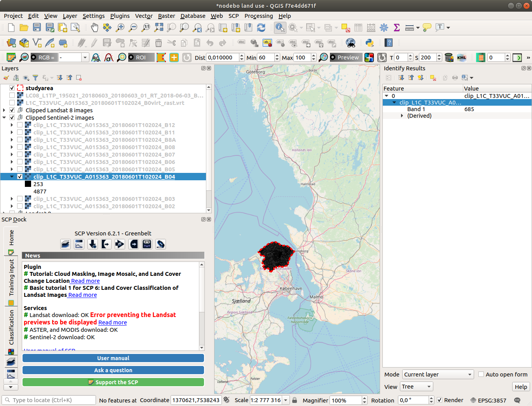Collapse the Clipped Sentinel-2 images group
Image resolution: width=532 pixels, height=406 pixels.
[4, 118]
